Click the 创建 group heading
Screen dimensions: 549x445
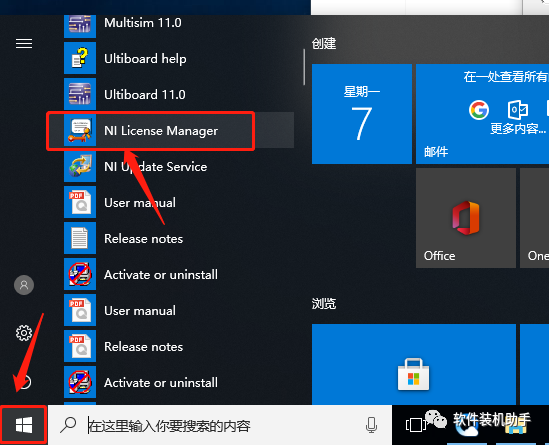[x=324, y=44]
